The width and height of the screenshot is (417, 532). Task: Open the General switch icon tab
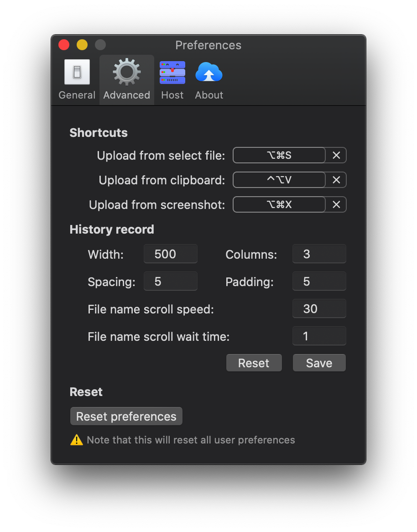click(77, 72)
